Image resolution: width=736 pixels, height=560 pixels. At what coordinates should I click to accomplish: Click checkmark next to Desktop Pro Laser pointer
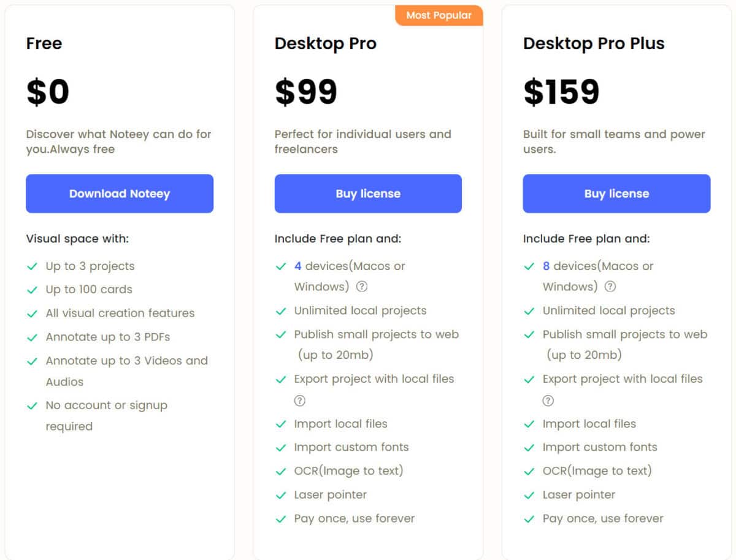(281, 495)
